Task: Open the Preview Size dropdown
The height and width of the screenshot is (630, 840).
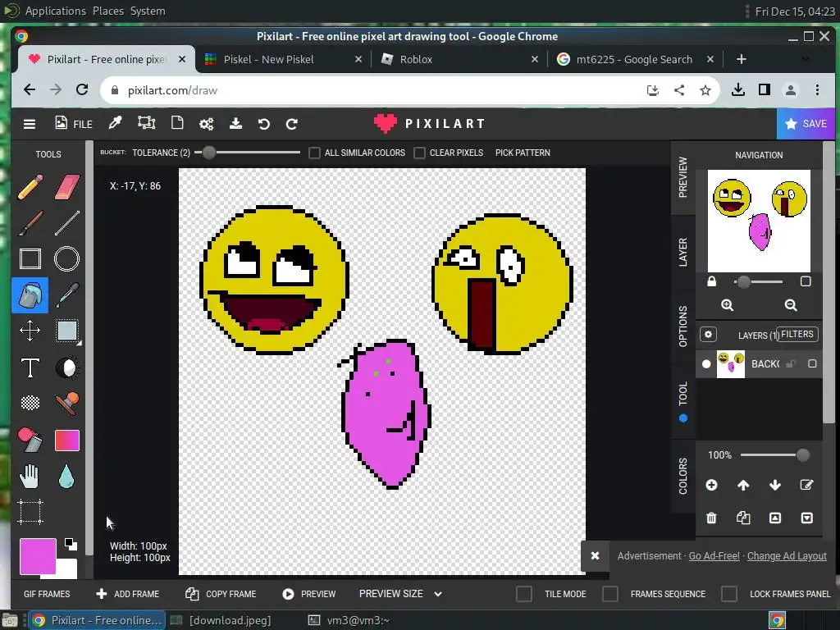Action: 400,594
